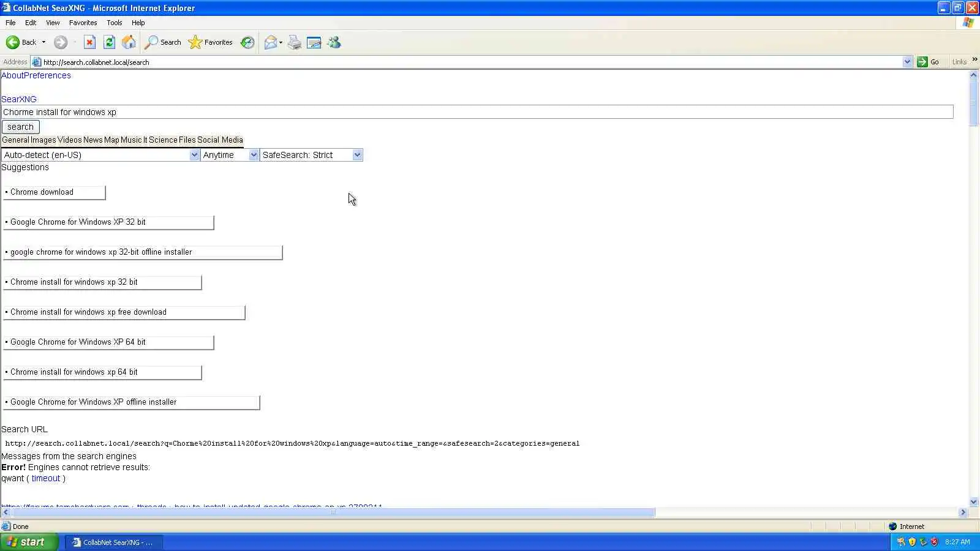The image size is (980, 551).
Task: Open the address bar URL dropdown
Action: pyautogui.click(x=907, y=62)
